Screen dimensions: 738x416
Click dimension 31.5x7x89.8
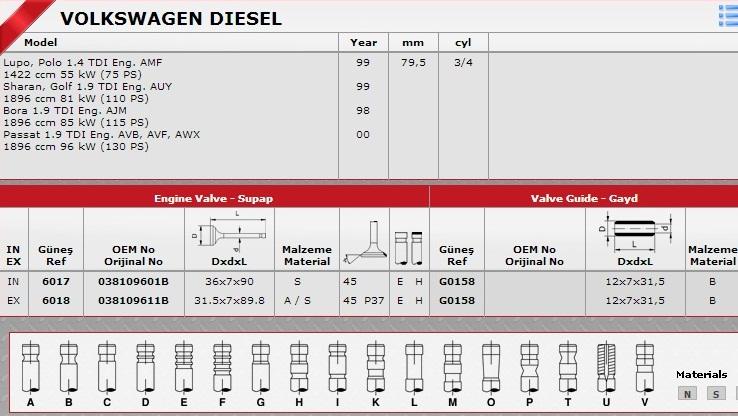click(229, 300)
